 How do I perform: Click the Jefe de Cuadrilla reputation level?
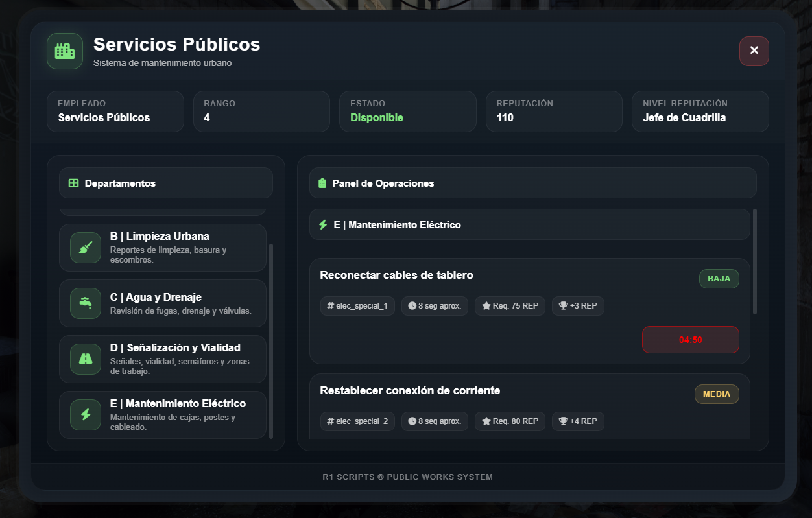point(684,118)
